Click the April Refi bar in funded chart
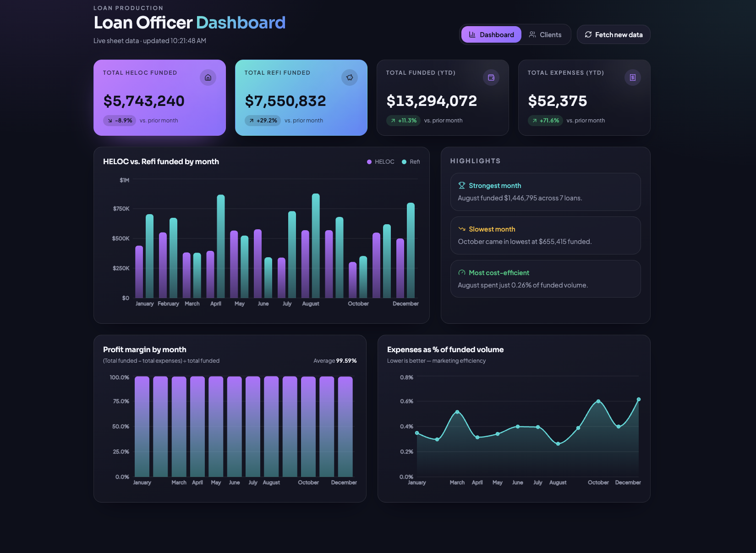 pos(221,246)
